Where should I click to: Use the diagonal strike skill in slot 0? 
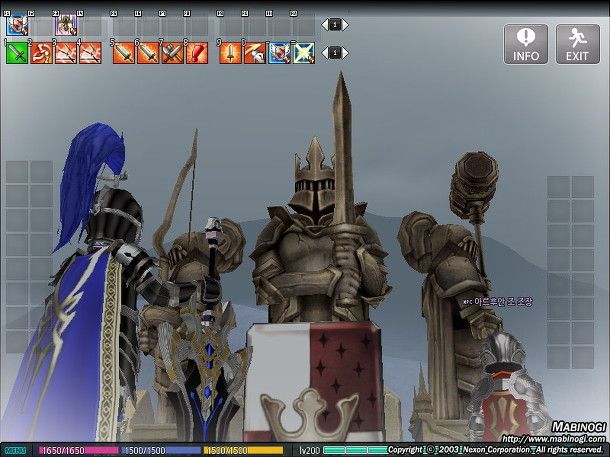255,53
